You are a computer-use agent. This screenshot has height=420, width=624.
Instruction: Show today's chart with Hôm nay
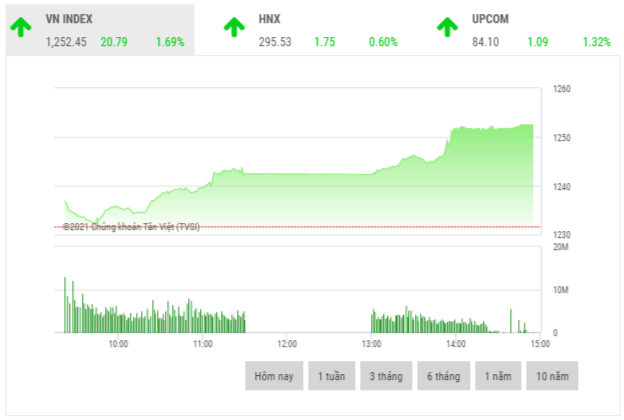point(273,376)
